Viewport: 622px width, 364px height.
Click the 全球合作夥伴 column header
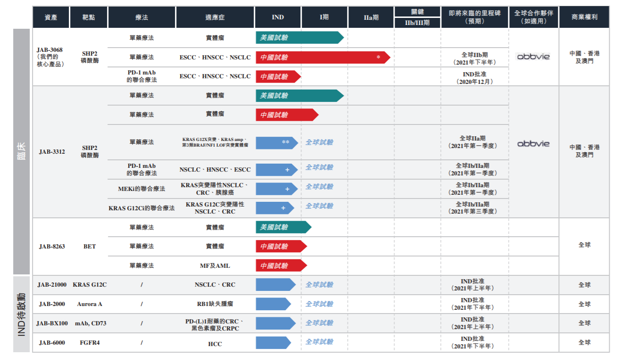tap(534, 17)
